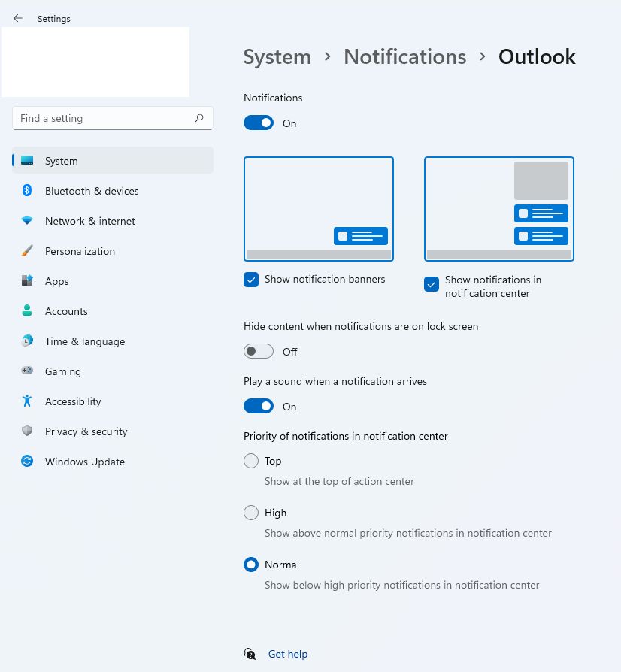Click the back arrow icon
Screen dimensions: 621x672
[x=17, y=18]
